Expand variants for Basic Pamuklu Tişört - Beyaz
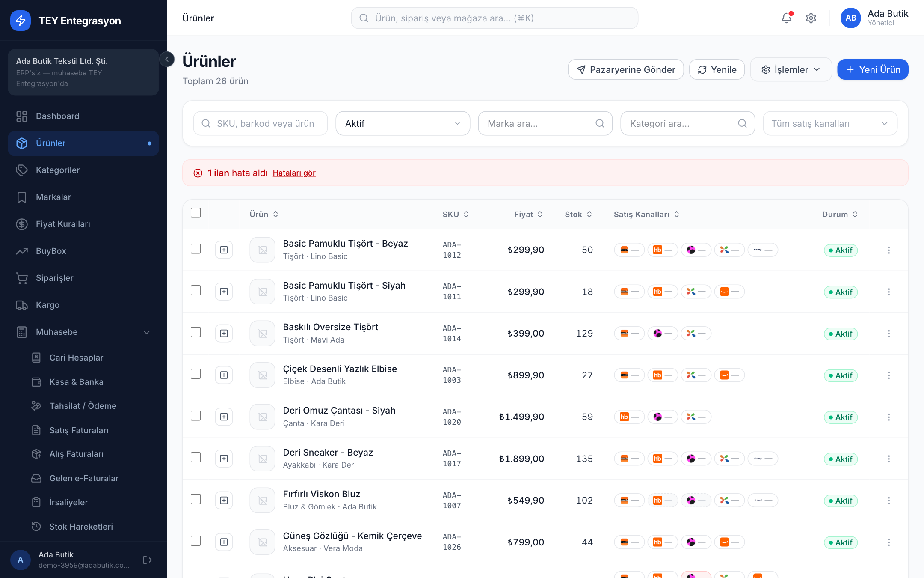This screenshot has width=924, height=578. click(x=224, y=250)
